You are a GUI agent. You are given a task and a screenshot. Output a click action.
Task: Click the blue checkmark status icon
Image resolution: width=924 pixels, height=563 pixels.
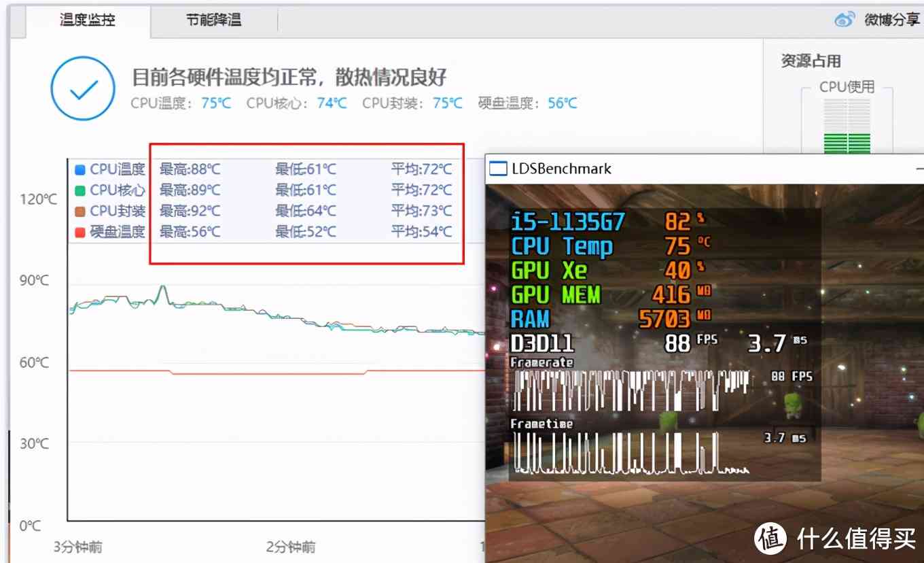tap(82, 88)
